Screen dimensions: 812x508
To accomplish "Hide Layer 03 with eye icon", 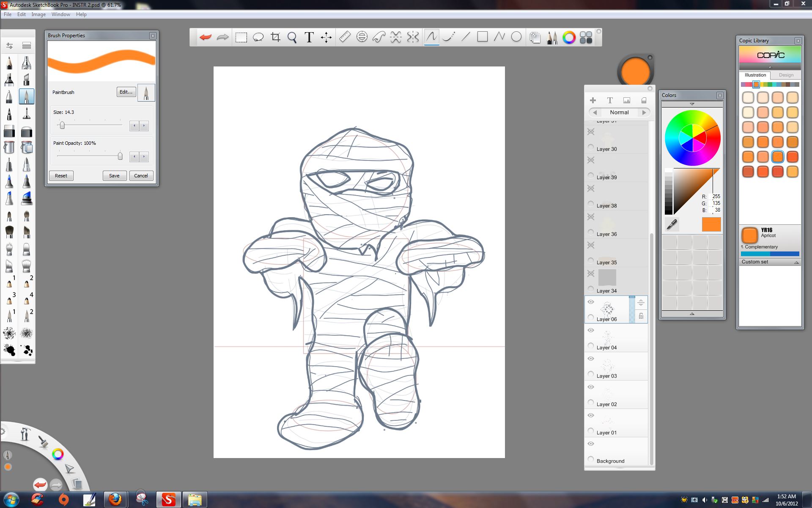I will click(591, 359).
